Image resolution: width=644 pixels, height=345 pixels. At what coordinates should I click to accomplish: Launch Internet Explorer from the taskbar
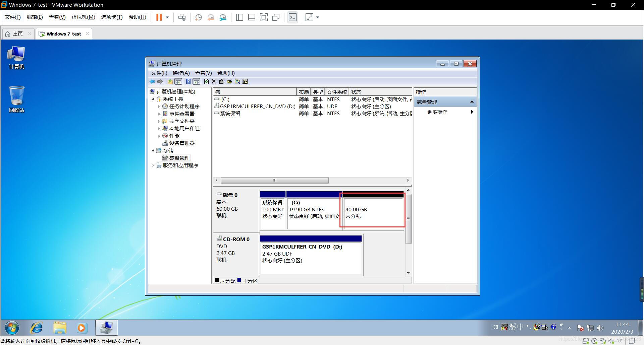pos(36,328)
